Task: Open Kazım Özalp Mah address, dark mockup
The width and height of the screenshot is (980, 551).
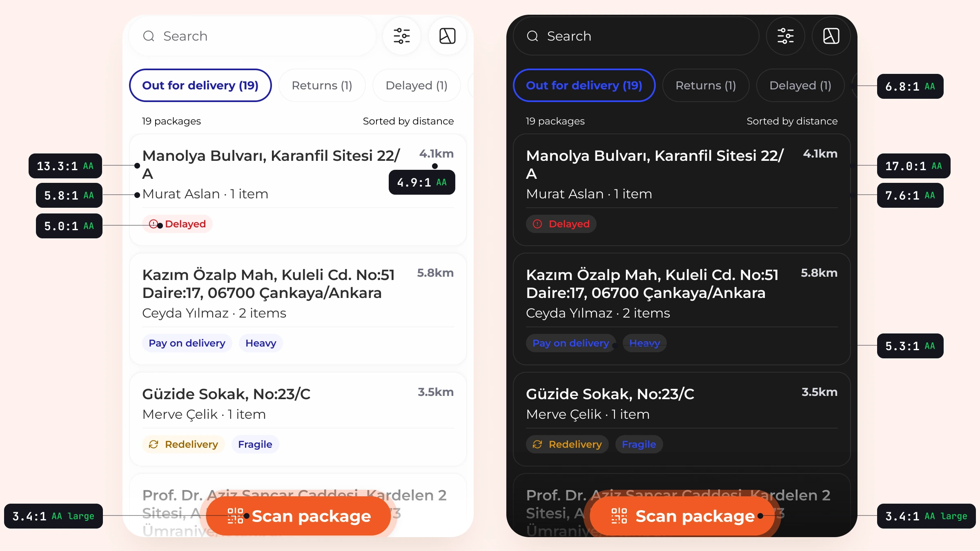Action: (653, 284)
